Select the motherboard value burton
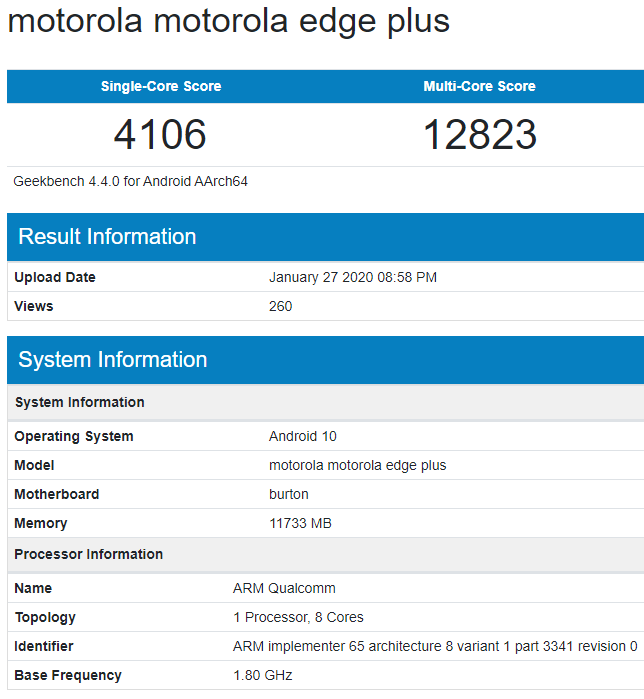644x699 pixels. click(x=288, y=494)
